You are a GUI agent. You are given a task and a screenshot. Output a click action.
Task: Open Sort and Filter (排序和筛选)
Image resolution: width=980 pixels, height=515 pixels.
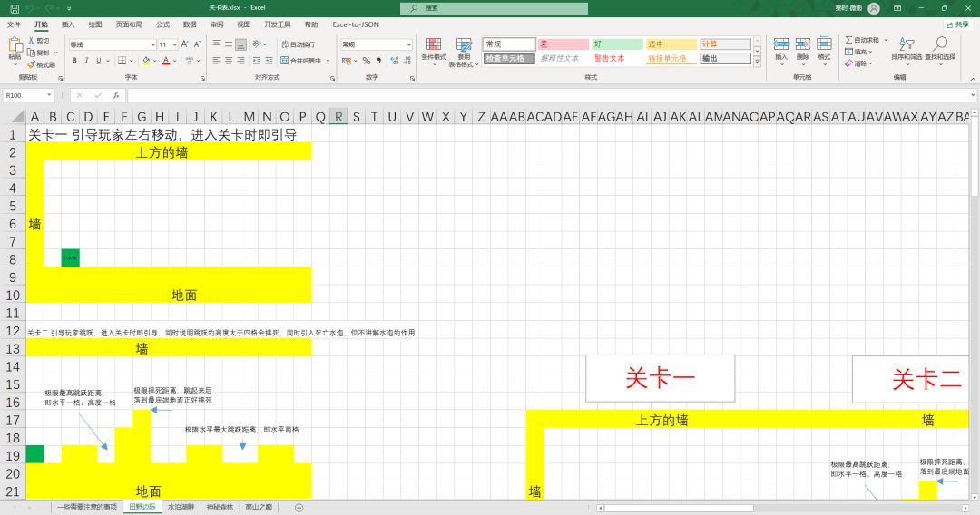(906, 49)
